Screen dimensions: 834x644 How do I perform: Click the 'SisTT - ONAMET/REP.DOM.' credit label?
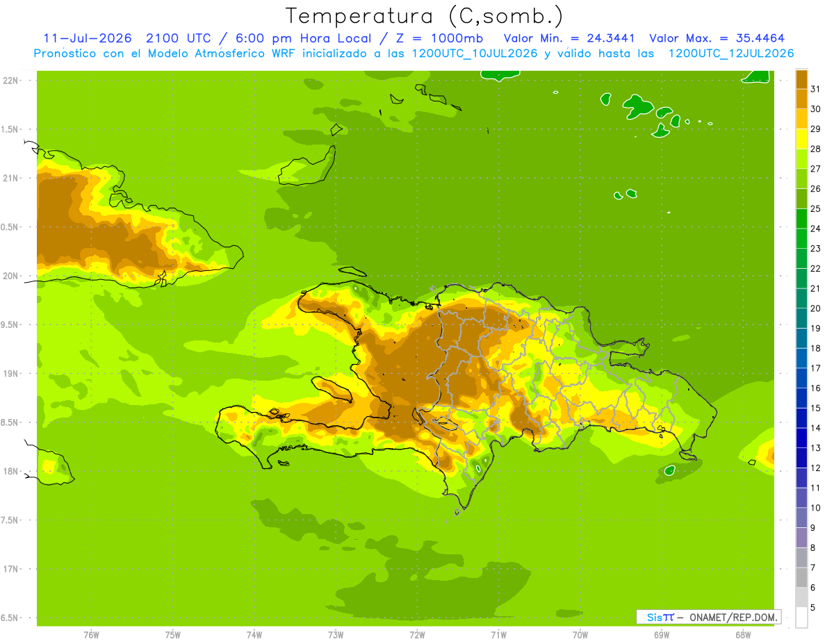[x=709, y=617]
